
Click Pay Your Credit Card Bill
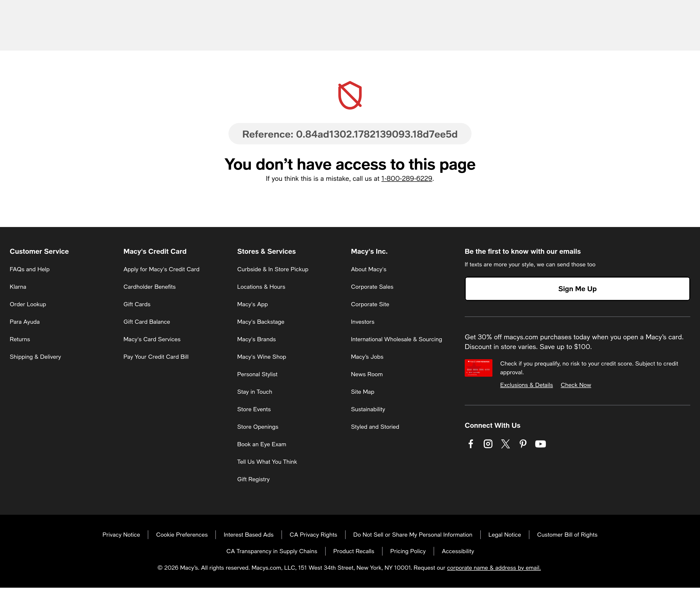pos(156,357)
